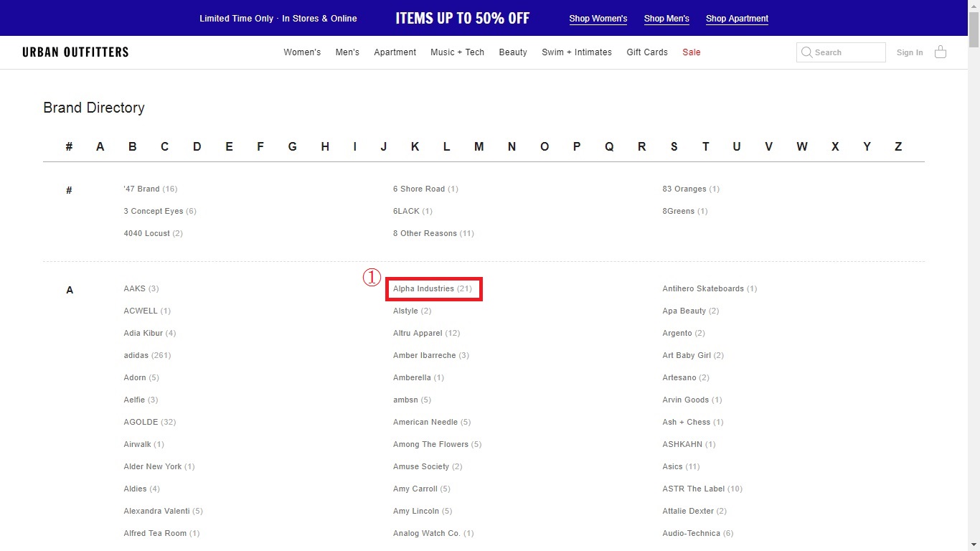Viewport: 980px width, 551px height.
Task: Open the shopping bag icon
Action: pyautogui.click(x=941, y=52)
